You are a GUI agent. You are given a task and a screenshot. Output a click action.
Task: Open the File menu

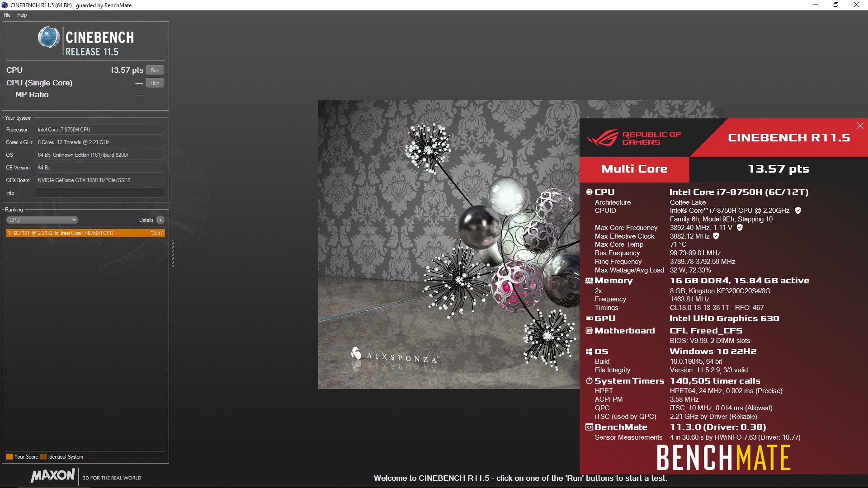coord(7,15)
